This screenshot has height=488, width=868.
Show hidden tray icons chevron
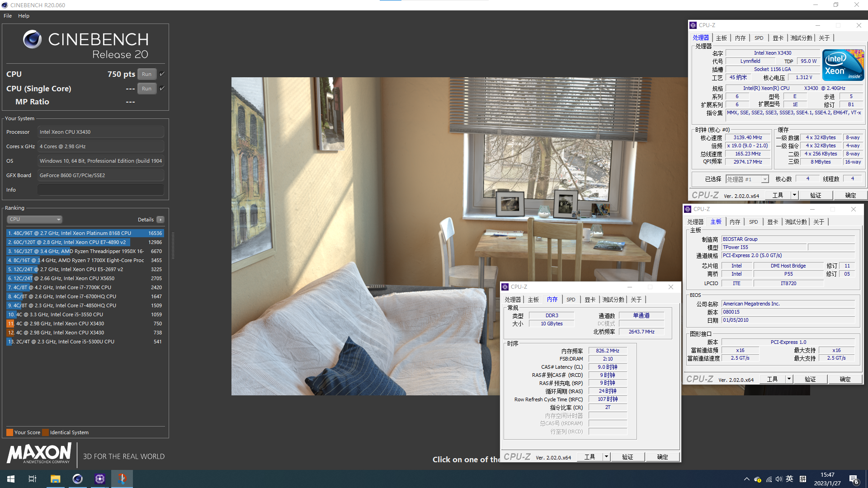(746, 479)
